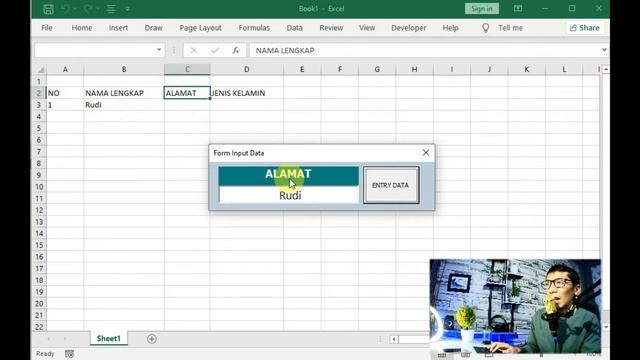
Task: Click the Redo arrow icon
Action: click(x=87, y=9)
